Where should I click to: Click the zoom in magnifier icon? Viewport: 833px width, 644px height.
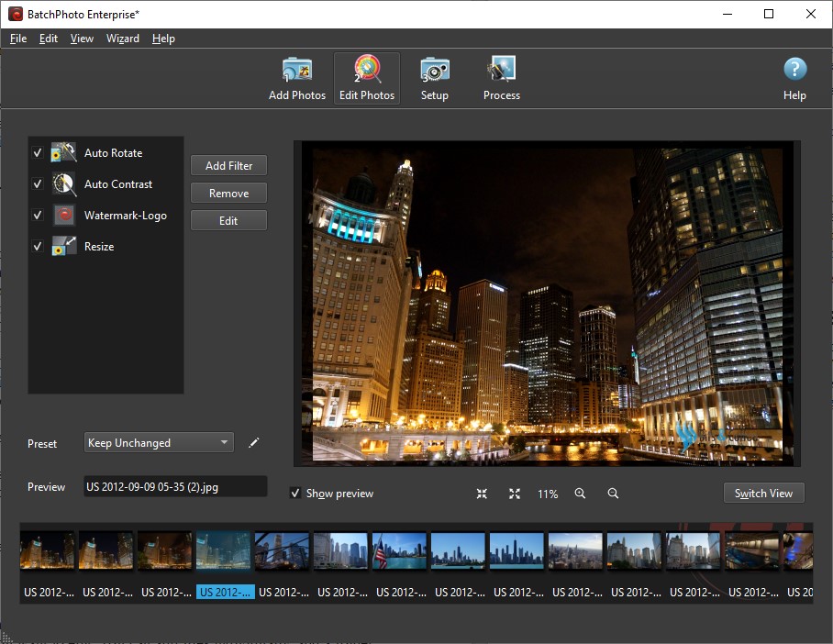[580, 494]
